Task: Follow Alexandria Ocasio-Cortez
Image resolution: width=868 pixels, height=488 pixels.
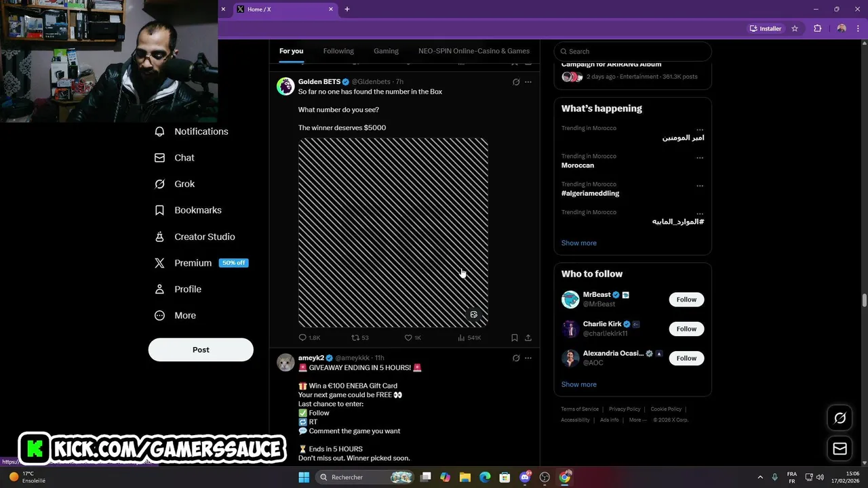Action: (686, 358)
